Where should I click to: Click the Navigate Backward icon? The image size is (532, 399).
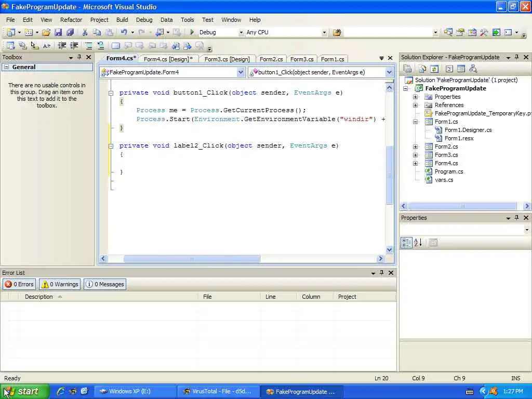159,33
